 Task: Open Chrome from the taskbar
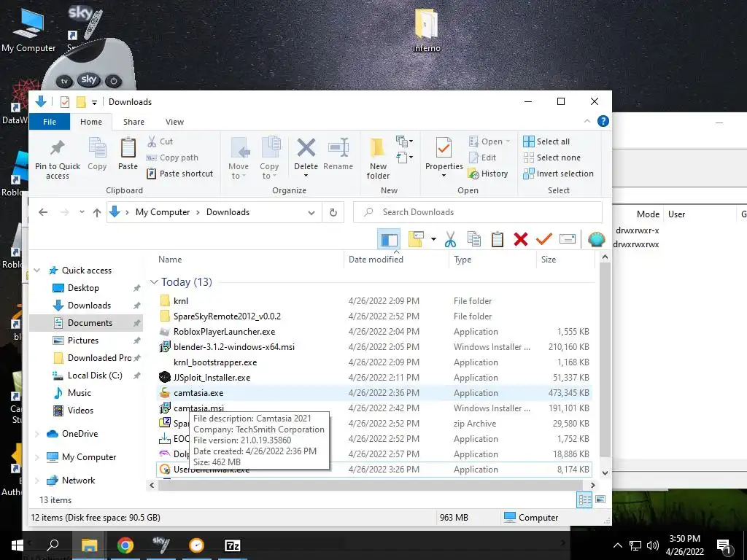125,545
